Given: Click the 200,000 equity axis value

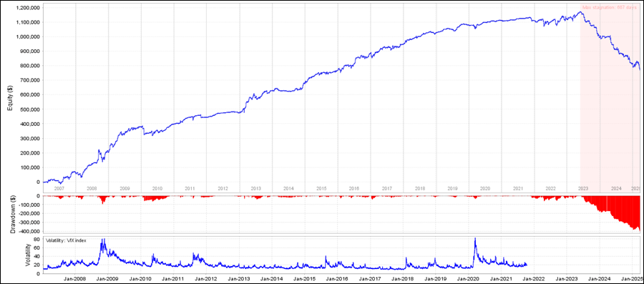Looking at the screenshot, I should coord(30,153).
